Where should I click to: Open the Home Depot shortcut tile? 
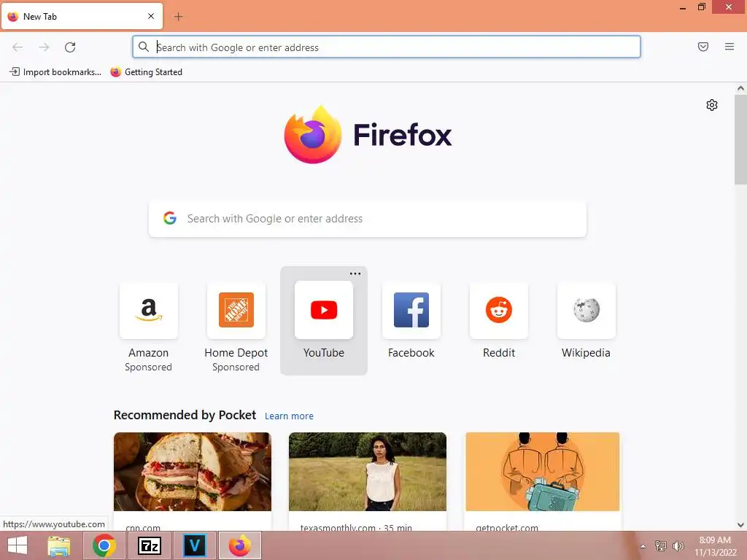(x=236, y=311)
